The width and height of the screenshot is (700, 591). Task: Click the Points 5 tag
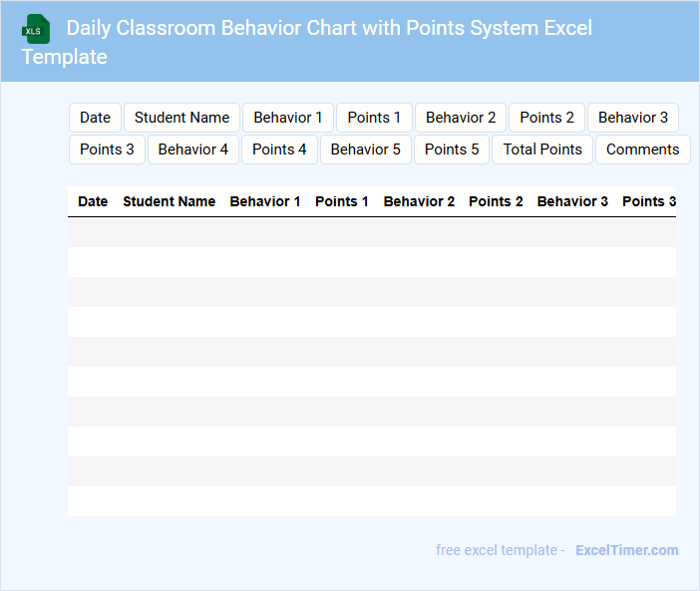coord(452,149)
